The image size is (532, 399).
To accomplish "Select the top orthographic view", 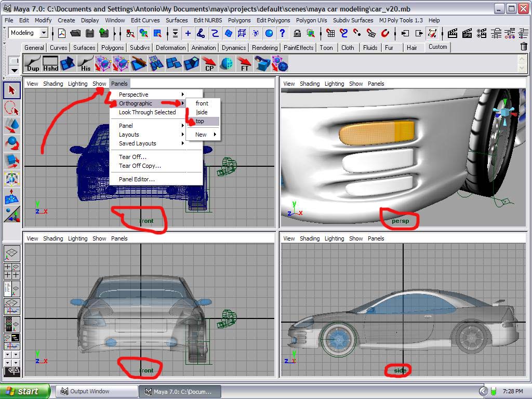I will pyautogui.click(x=203, y=121).
